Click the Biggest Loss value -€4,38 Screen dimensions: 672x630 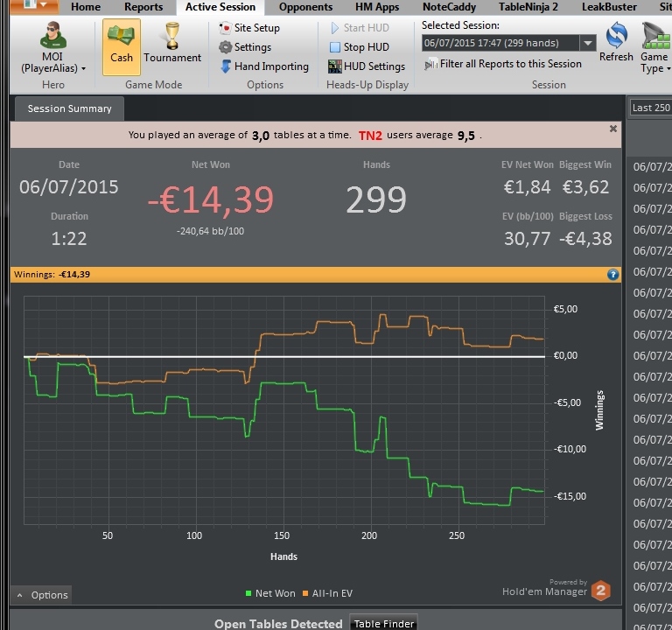tap(585, 239)
